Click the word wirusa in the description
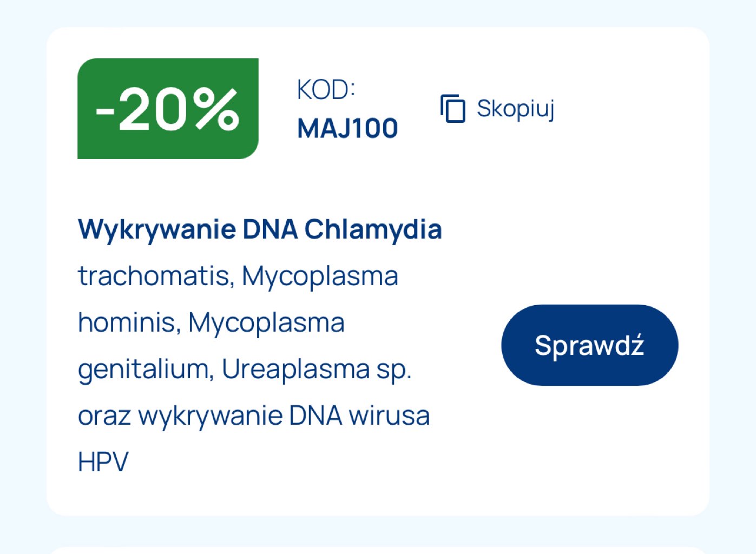756x554 pixels. 389,416
